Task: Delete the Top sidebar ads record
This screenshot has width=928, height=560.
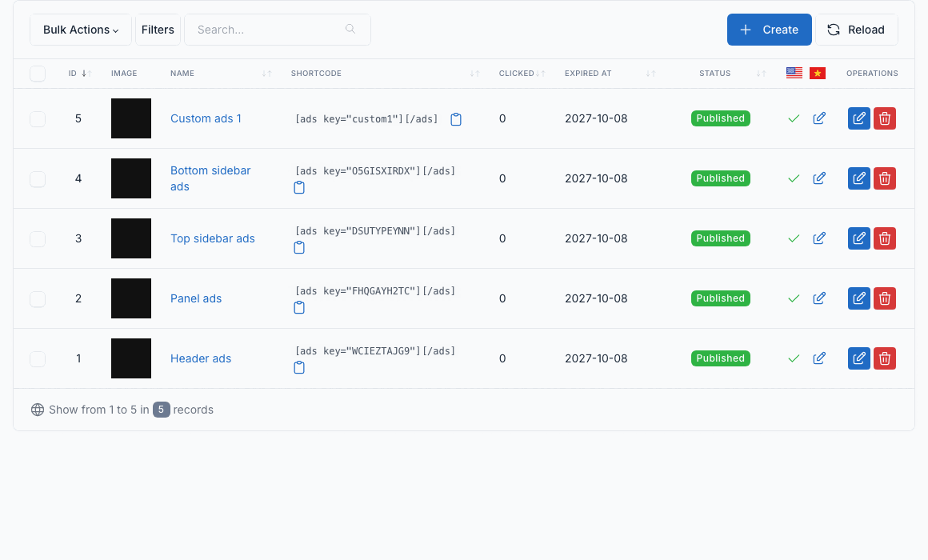Action: tap(885, 238)
